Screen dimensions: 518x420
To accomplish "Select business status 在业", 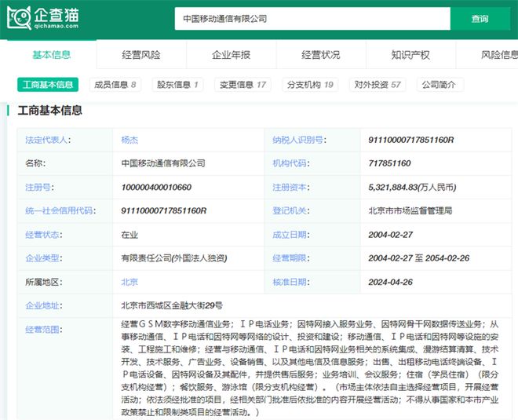I will pos(129,235).
